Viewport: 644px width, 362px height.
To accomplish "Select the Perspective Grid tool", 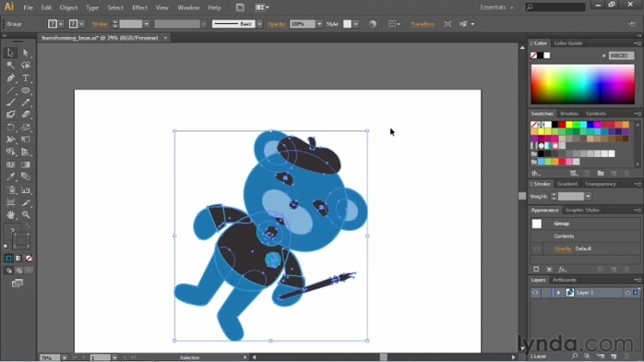I will coord(26,152).
